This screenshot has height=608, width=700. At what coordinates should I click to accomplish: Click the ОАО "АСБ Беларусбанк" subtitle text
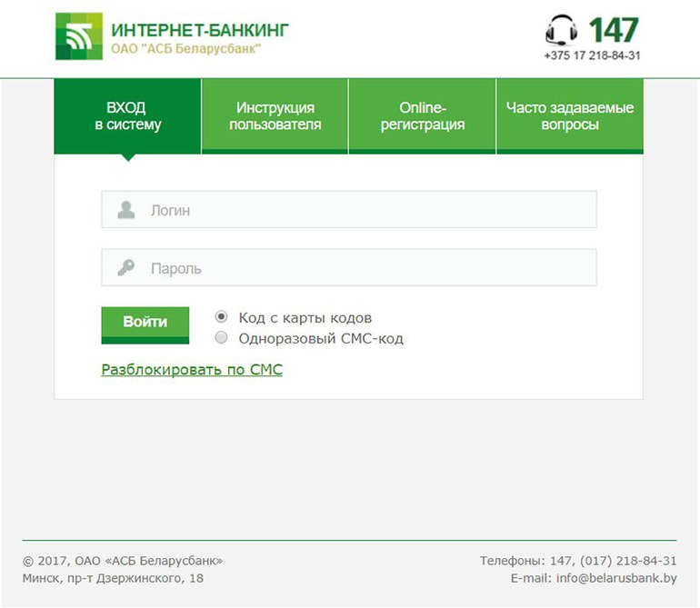click(x=185, y=49)
